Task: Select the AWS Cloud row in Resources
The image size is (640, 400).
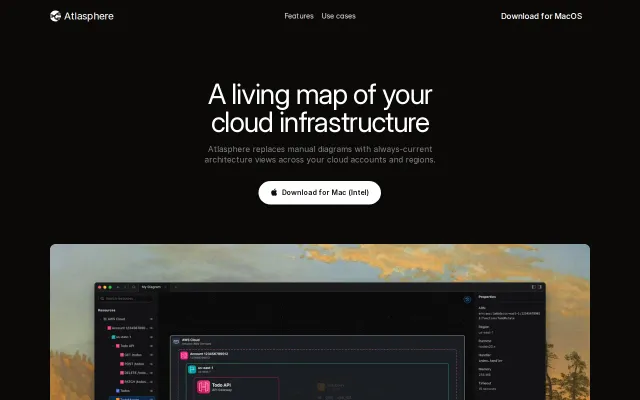Action: 126,319
